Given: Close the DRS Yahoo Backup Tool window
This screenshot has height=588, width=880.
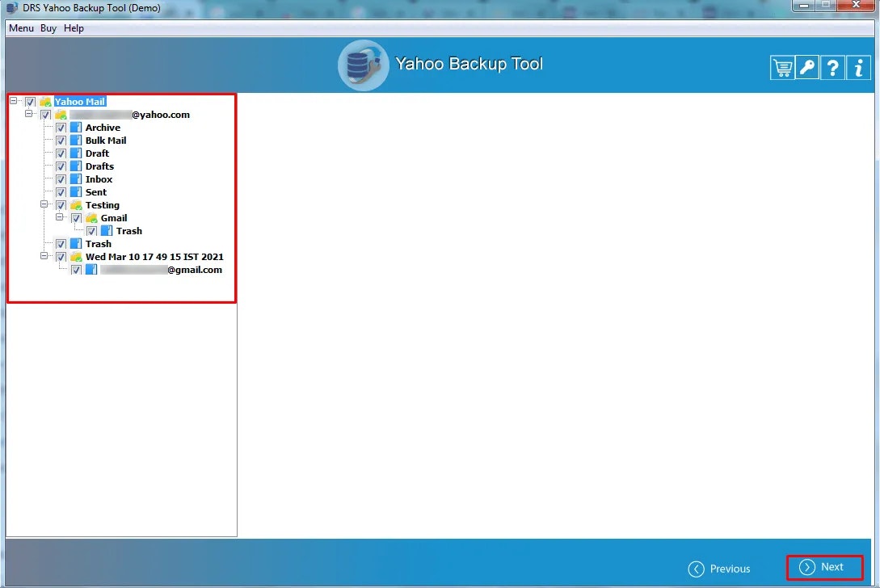Looking at the screenshot, I should point(856,6).
